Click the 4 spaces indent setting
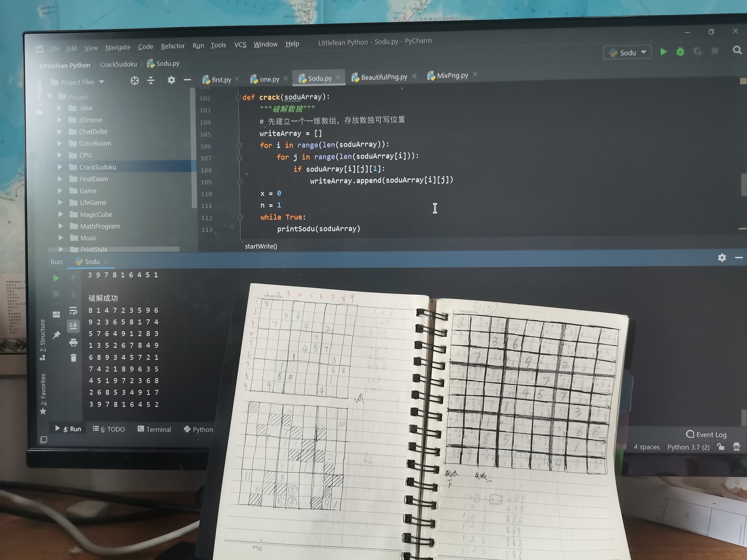Viewport: 747px width, 560px height. point(646,447)
